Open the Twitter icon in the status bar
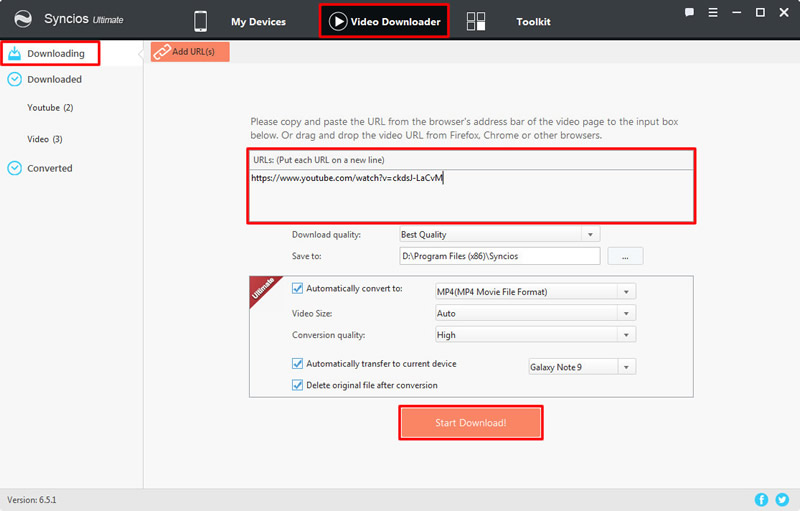This screenshot has height=511, width=800. (782, 500)
